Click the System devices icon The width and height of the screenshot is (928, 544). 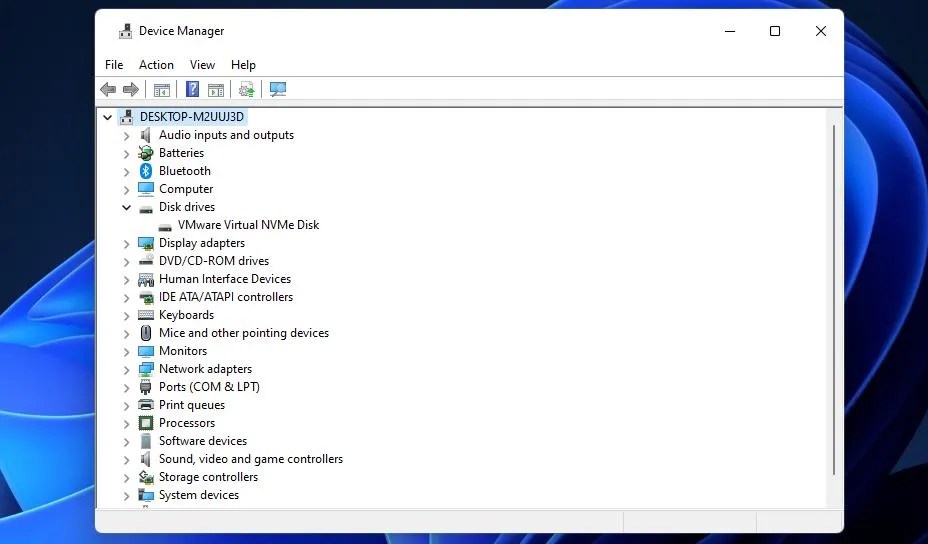tap(146, 495)
